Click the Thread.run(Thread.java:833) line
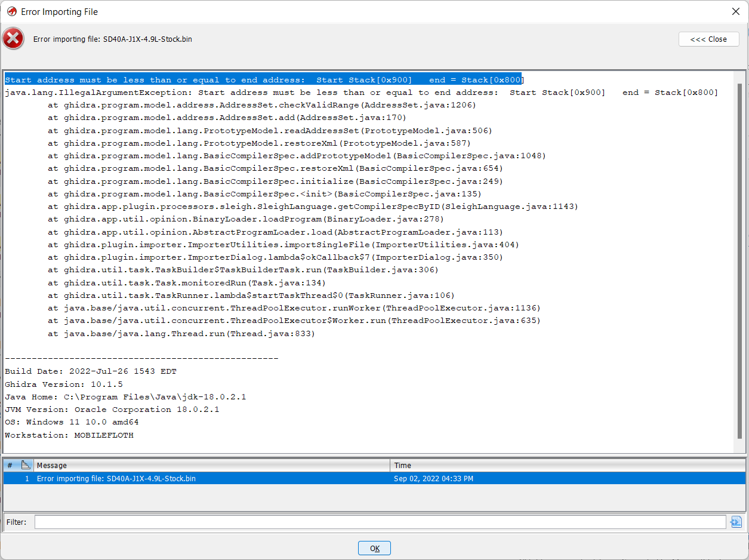Screen dimensions: 749x560 (181, 333)
